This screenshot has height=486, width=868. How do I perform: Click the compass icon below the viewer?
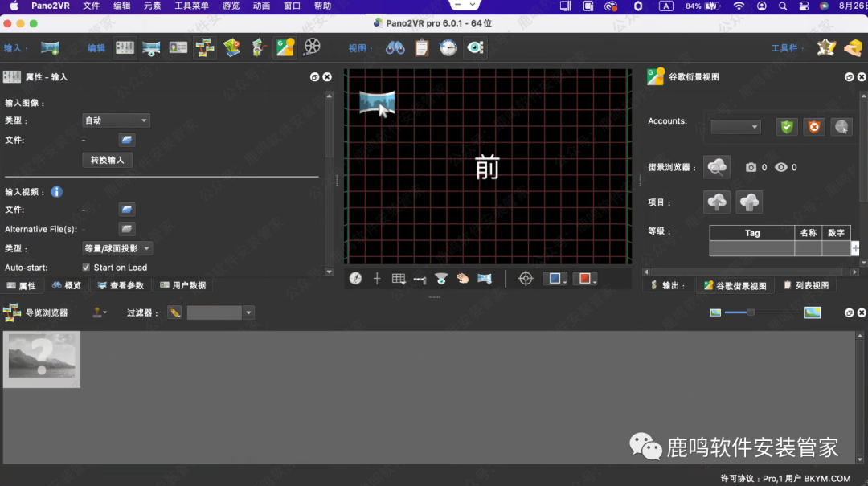tap(355, 279)
